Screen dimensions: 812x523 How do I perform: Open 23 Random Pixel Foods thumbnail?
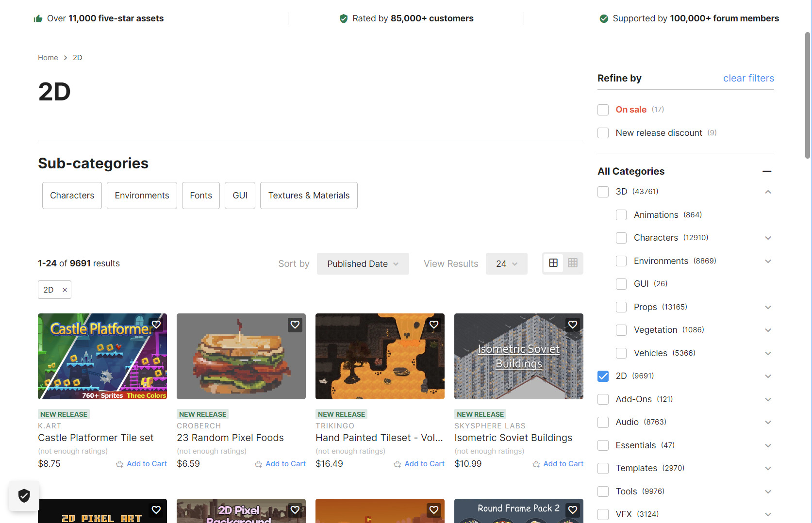(x=241, y=356)
